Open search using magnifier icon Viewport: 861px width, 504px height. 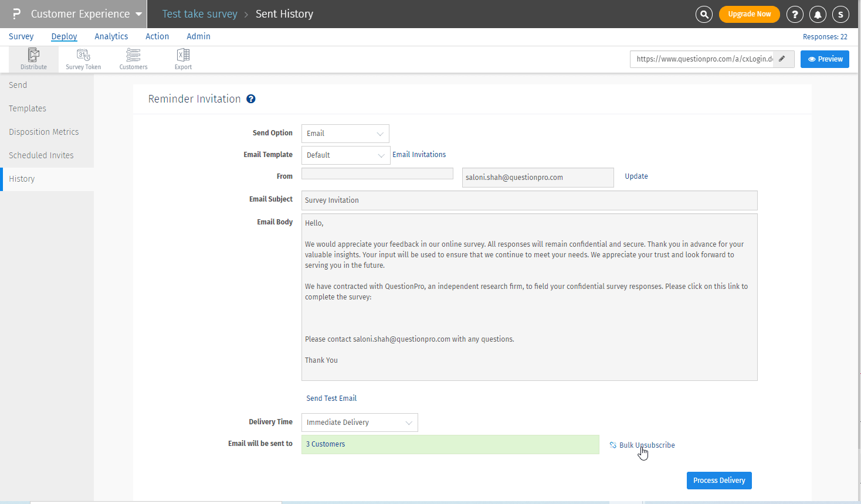point(704,14)
